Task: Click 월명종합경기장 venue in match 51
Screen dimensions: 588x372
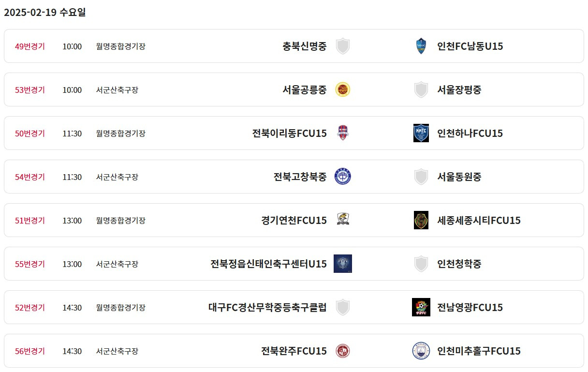Action: 121,221
